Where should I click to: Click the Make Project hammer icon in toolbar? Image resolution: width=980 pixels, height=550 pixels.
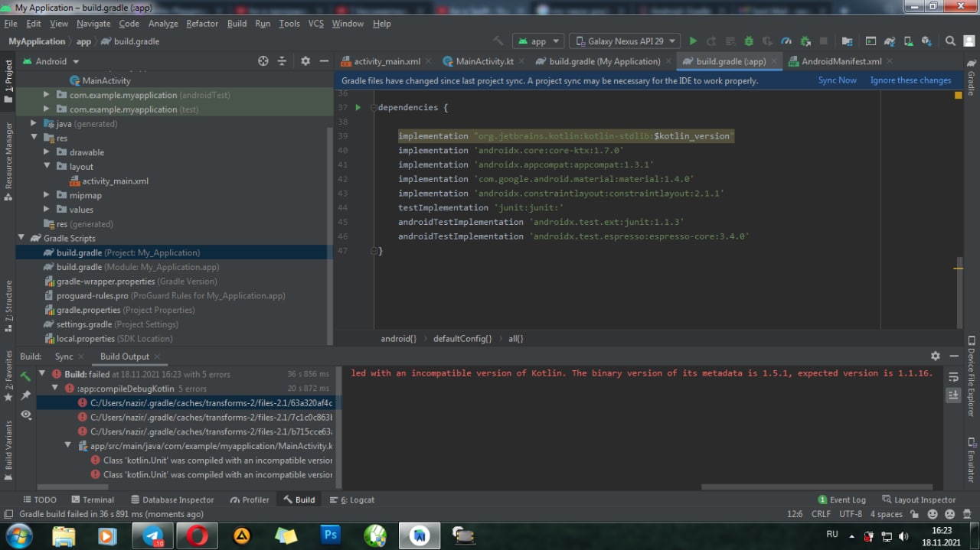(x=498, y=41)
